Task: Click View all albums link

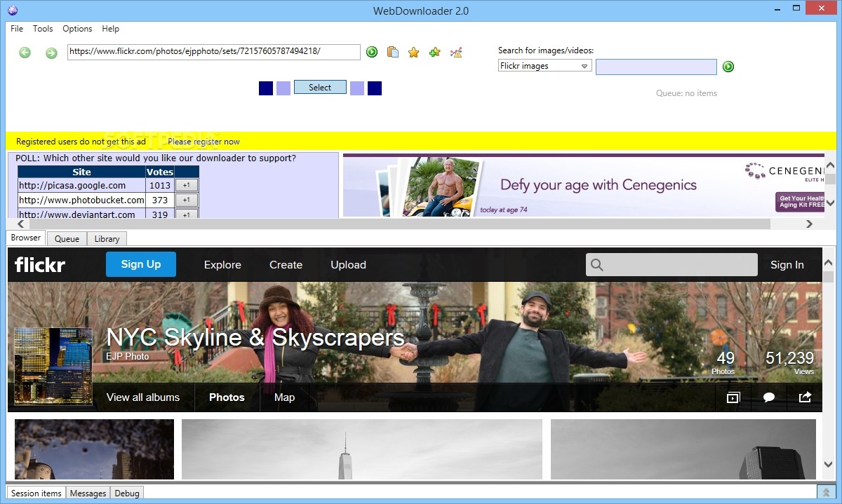Action: click(x=143, y=397)
